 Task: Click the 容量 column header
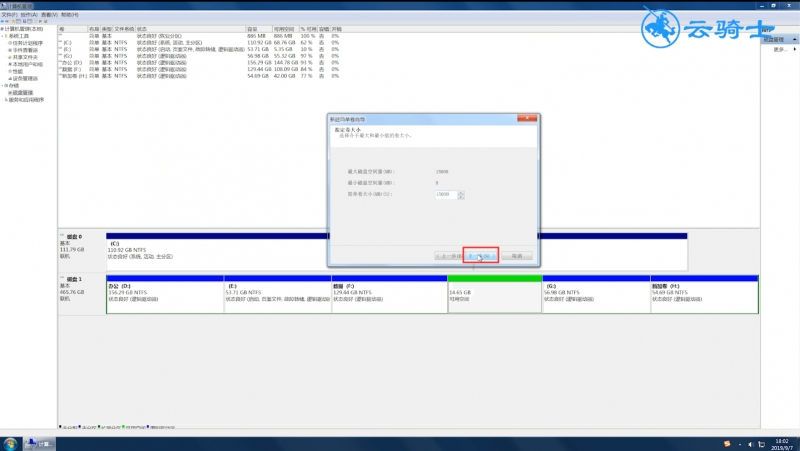[x=252, y=30]
